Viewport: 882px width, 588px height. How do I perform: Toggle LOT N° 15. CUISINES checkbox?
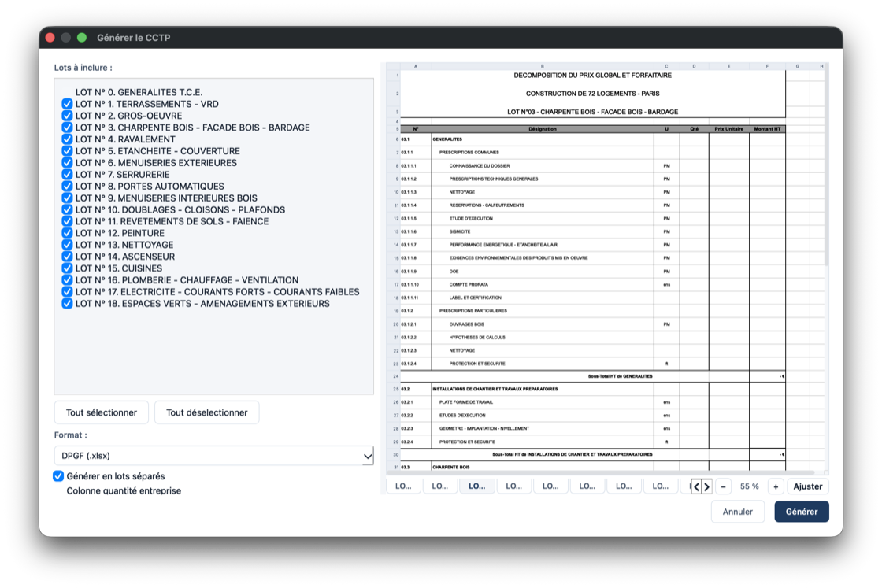(67, 268)
